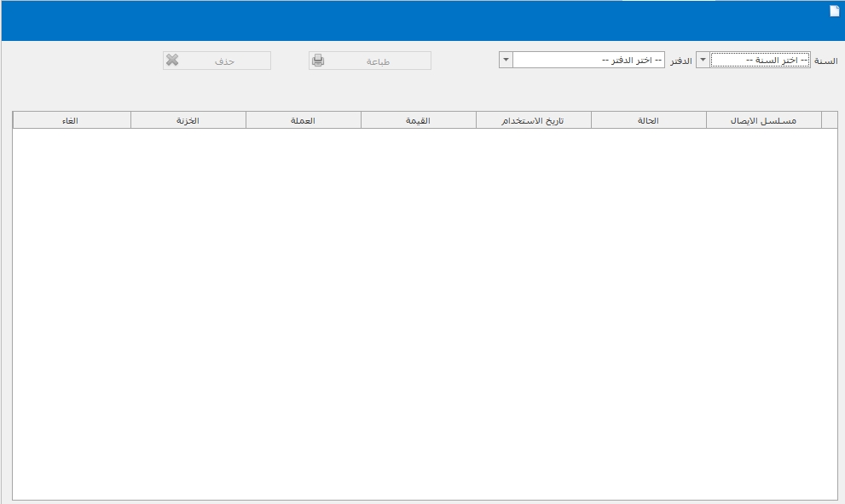This screenshot has height=504, width=845.
Task: Sort by the مسلسل الايصال column header
Action: [763, 120]
